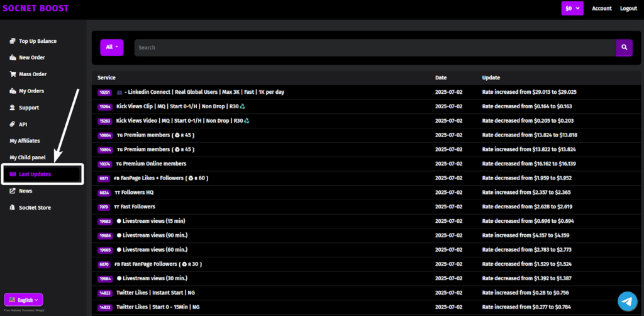
Task: Select Last Updates in sidebar
Action: tap(35, 174)
